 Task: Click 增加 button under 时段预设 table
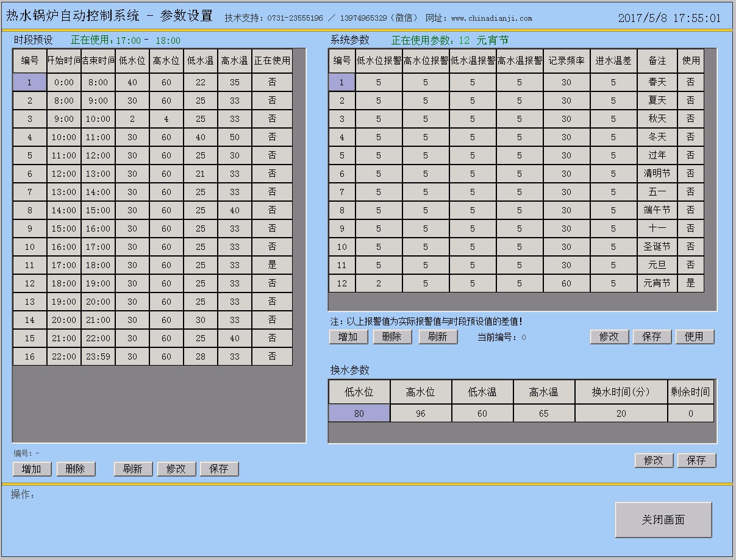[x=32, y=469]
